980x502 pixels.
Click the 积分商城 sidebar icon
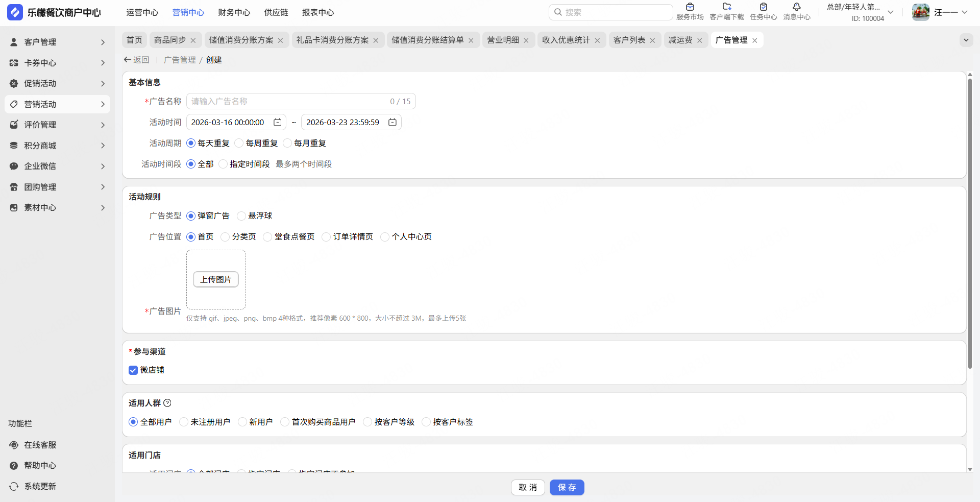[x=14, y=146]
